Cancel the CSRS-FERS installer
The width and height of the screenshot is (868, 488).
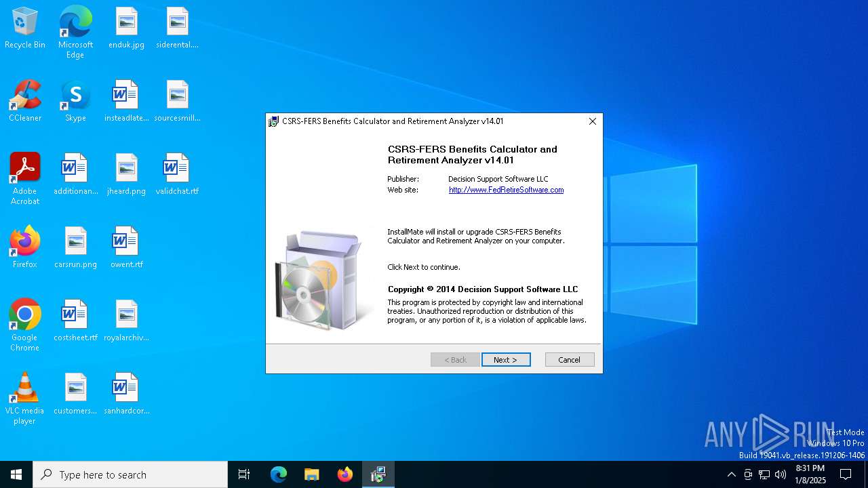click(x=570, y=360)
